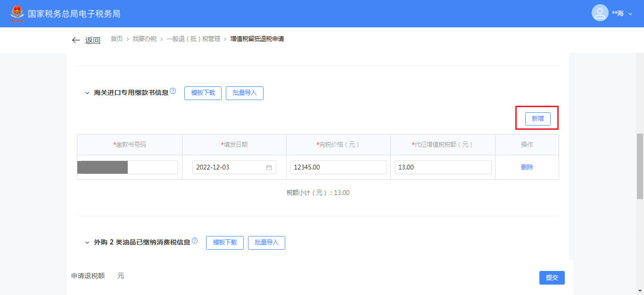
Task: Click the national tax bureau emblem logo
Action: coord(17,14)
